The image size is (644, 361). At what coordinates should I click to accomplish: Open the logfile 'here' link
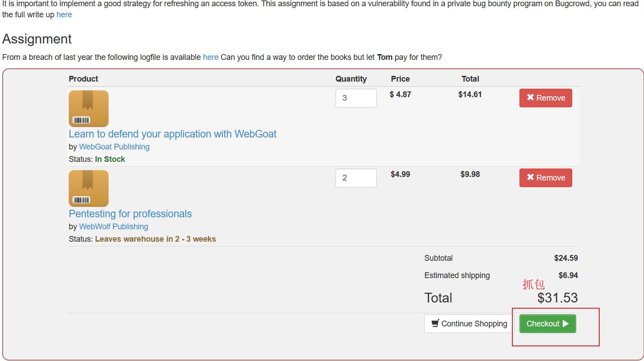tap(211, 57)
